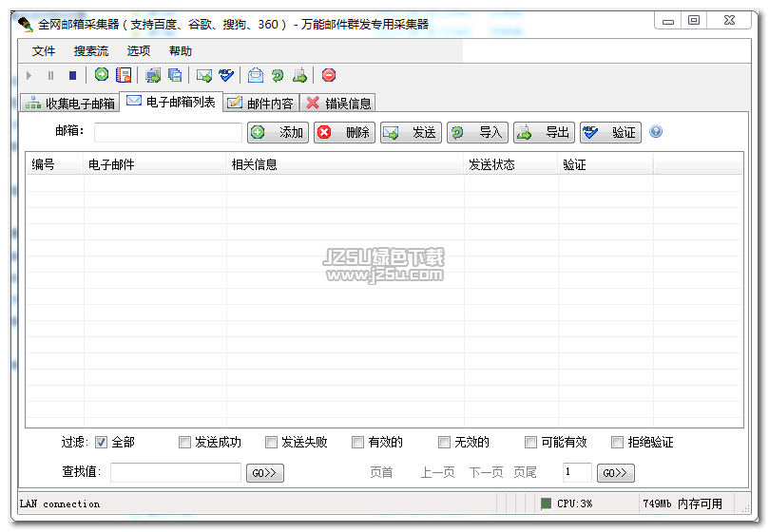Image resolution: width=769 pixels, height=532 pixels.
Task: Click the pause toolbar icon
Action: 50,75
